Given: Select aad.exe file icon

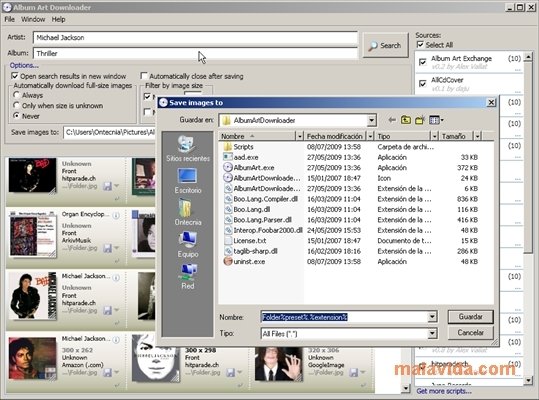Looking at the screenshot, I should [227, 157].
